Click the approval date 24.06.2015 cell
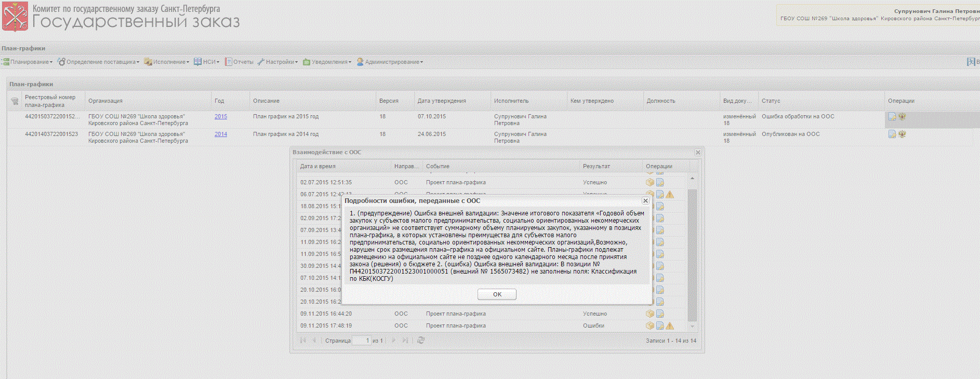The width and height of the screenshot is (980, 379). pos(432,134)
